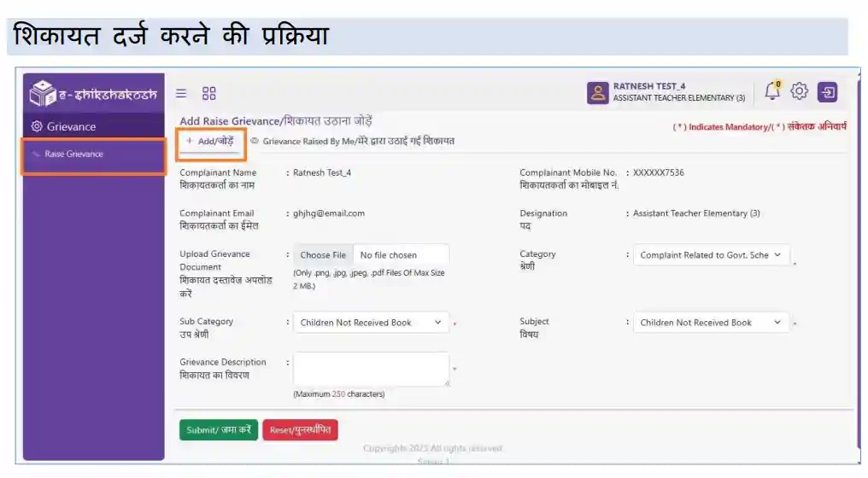Select Grievance in the sidebar
The image size is (868, 478).
tap(72, 126)
